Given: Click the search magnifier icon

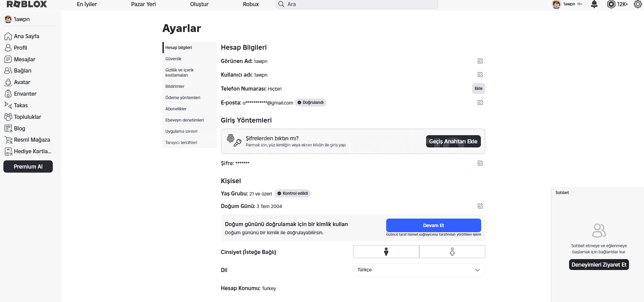Looking at the screenshot, I should pyautogui.click(x=281, y=4).
